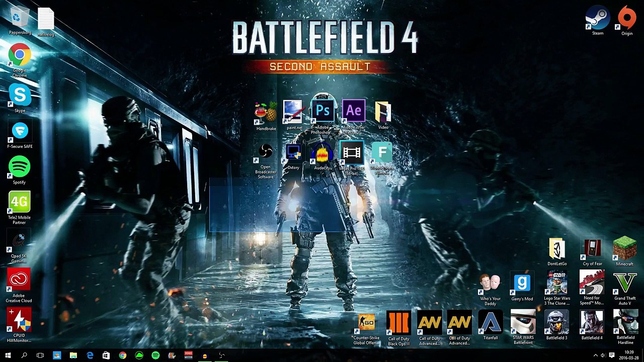This screenshot has width=644, height=362.
Task: Open the Adobe Creative Cloud shortcut
Action: [19, 285]
